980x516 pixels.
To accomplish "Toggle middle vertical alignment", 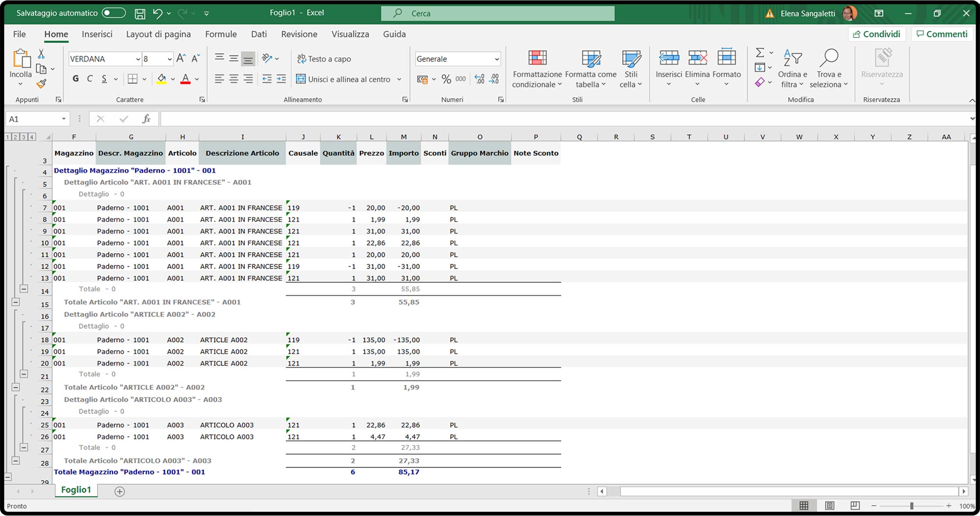I will click(x=234, y=59).
